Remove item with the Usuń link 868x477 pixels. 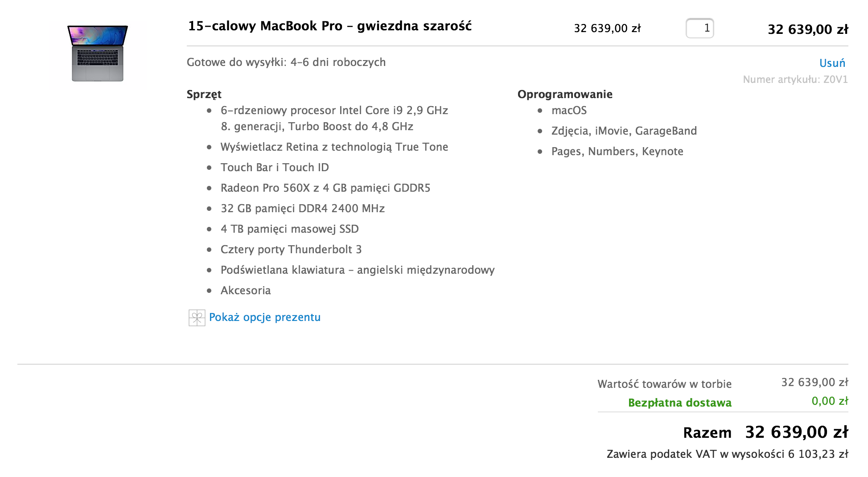point(832,63)
